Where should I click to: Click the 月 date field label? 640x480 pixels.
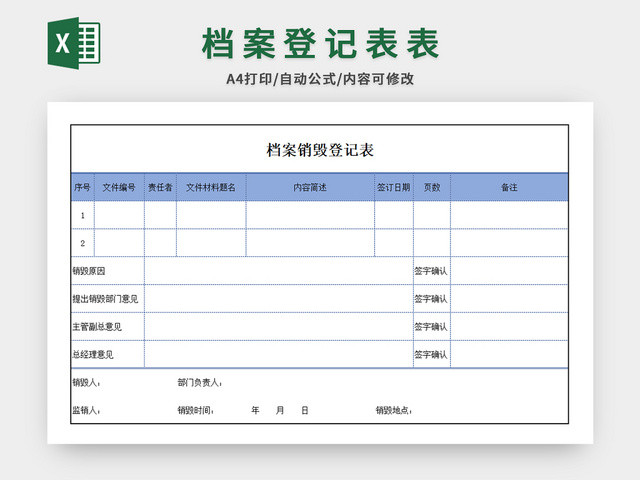[x=280, y=410]
